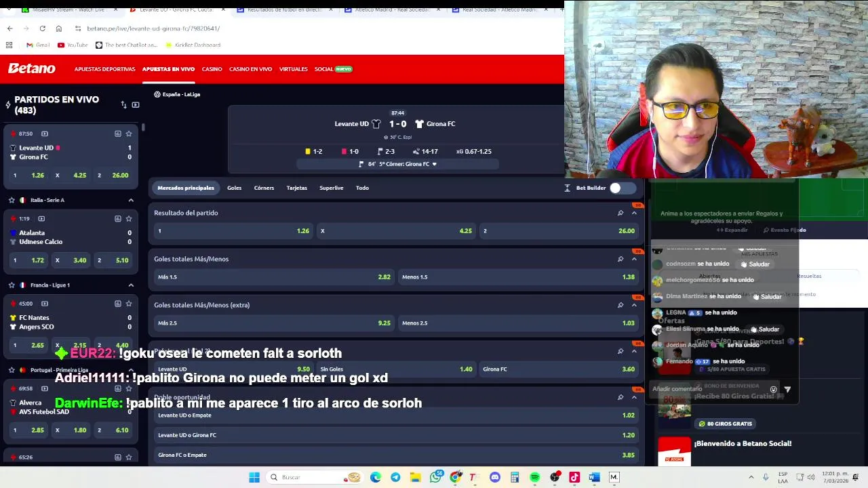Pin the Goles totales Más/Menos (extra) market
Viewport: 868px width, 488px height.
click(620, 305)
